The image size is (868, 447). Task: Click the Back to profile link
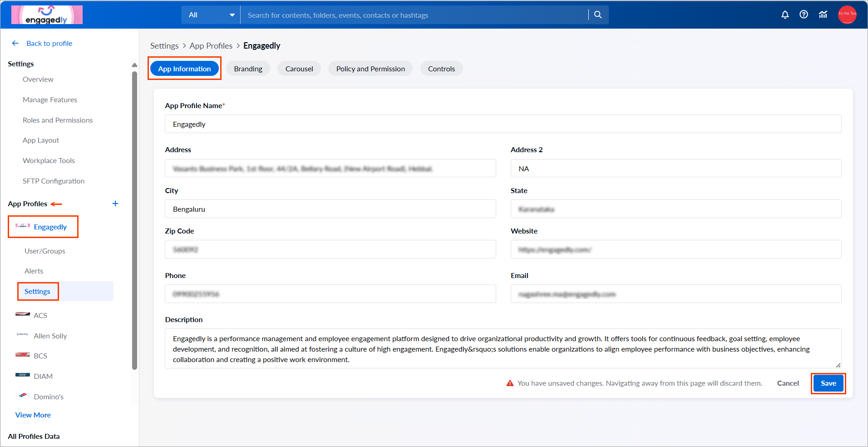(49, 43)
